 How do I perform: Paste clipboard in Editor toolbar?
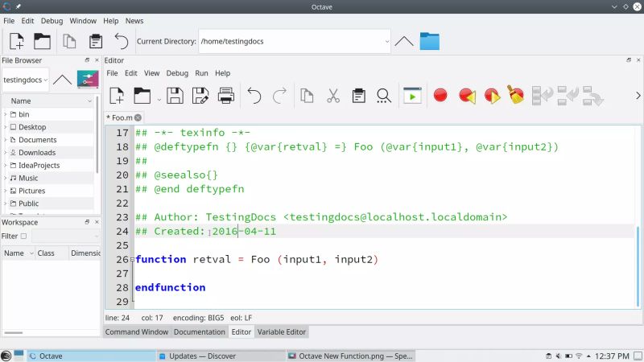click(x=358, y=96)
